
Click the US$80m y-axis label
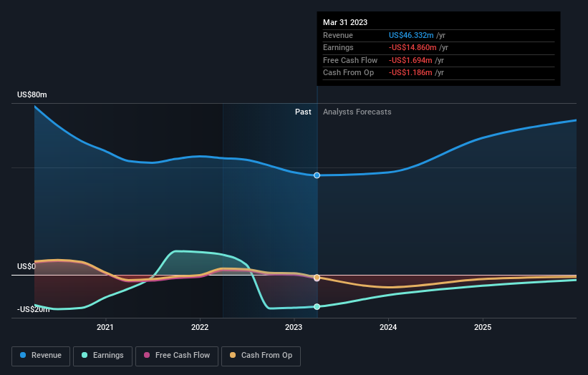click(32, 94)
